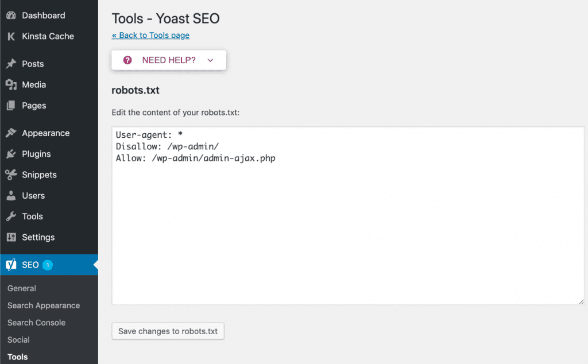This screenshot has height=364, width=588.
Task: Click the Posts pushpin icon
Action: [x=11, y=64]
